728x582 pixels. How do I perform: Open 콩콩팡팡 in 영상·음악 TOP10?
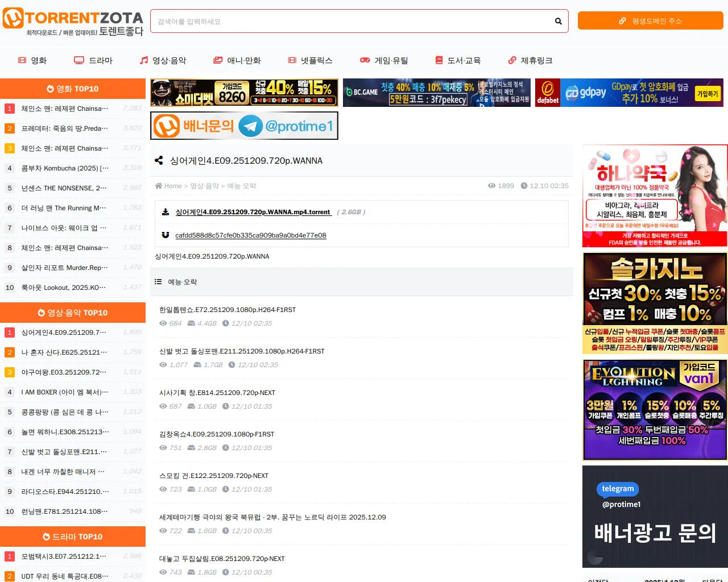point(65,412)
